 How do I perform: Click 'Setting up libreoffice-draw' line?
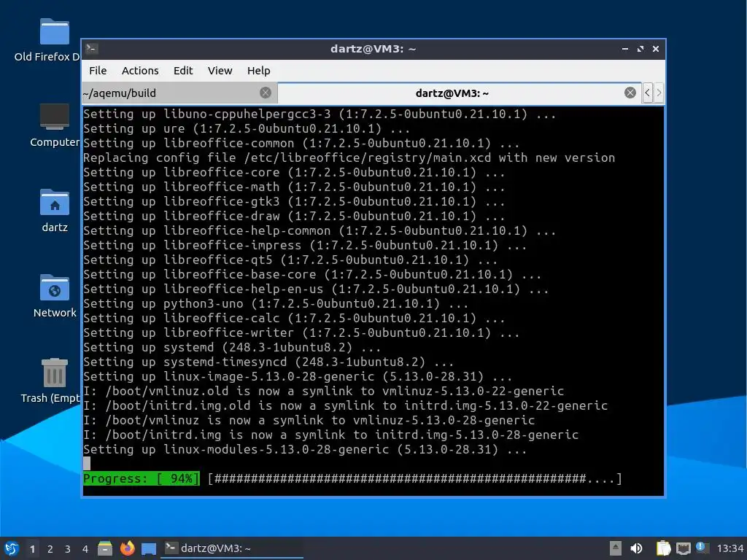click(294, 216)
